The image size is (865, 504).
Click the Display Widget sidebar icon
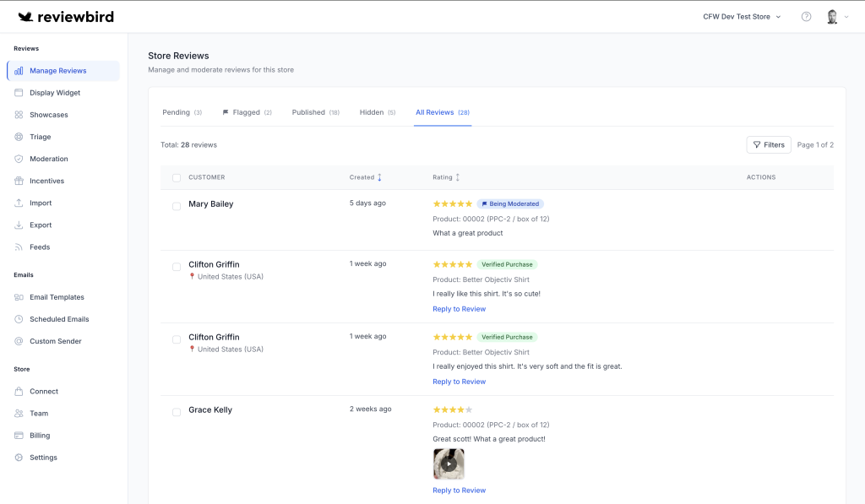click(x=19, y=93)
